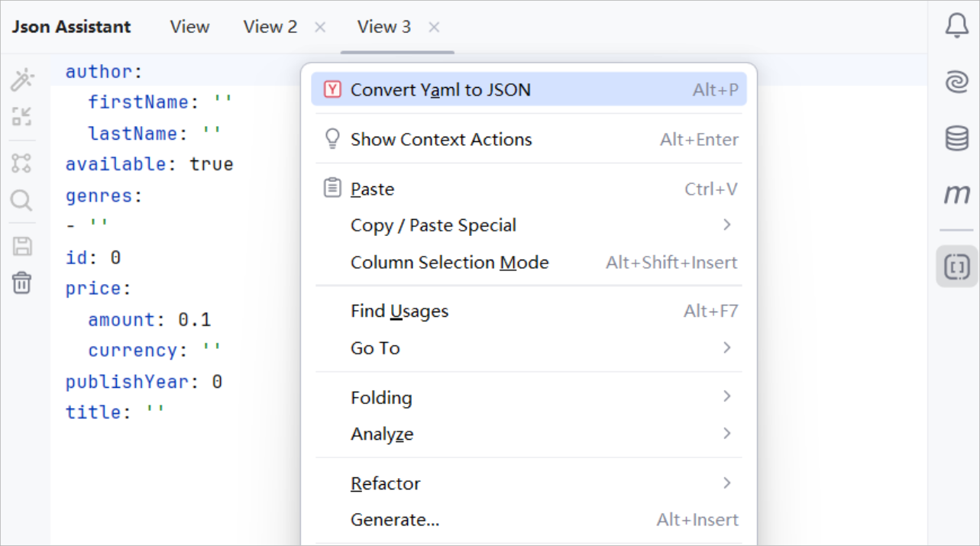Open the Refactor submenu
Image resolution: width=980 pixels, height=546 pixels.
coord(386,483)
